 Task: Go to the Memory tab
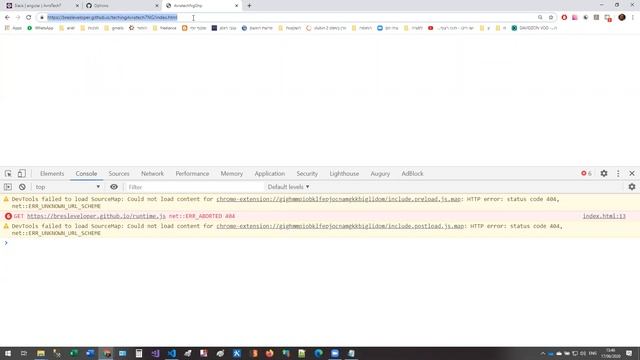point(231,173)
